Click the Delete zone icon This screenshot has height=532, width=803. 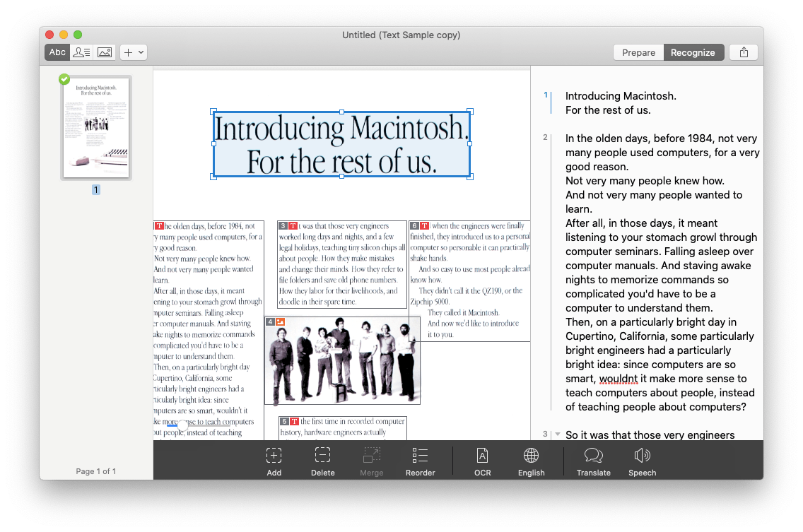pos(323,456)
